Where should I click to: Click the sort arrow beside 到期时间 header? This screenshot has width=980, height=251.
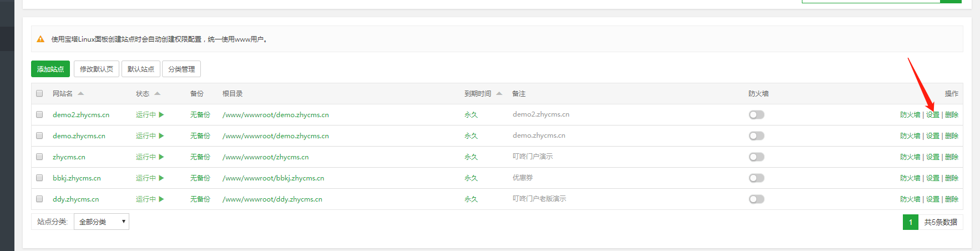pos(499,94)
